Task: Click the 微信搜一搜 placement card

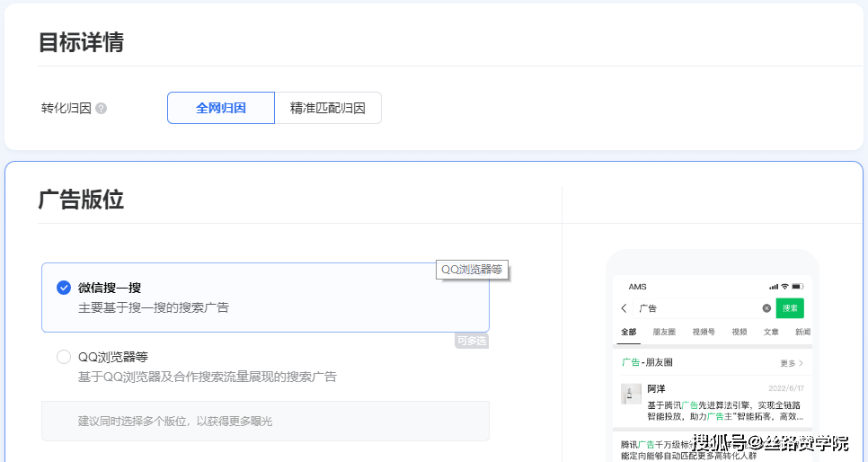Action: tap(265, 298)
